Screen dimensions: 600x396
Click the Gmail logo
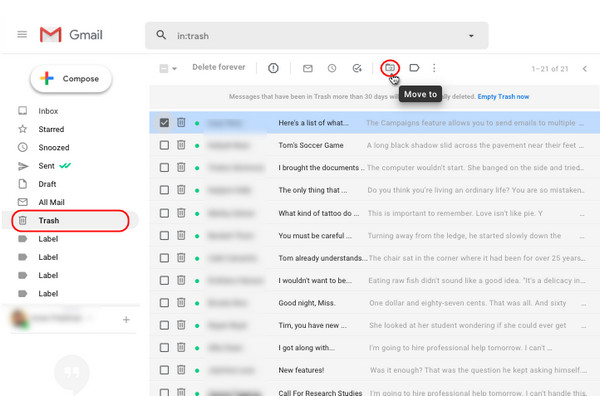tap(71, 35)
